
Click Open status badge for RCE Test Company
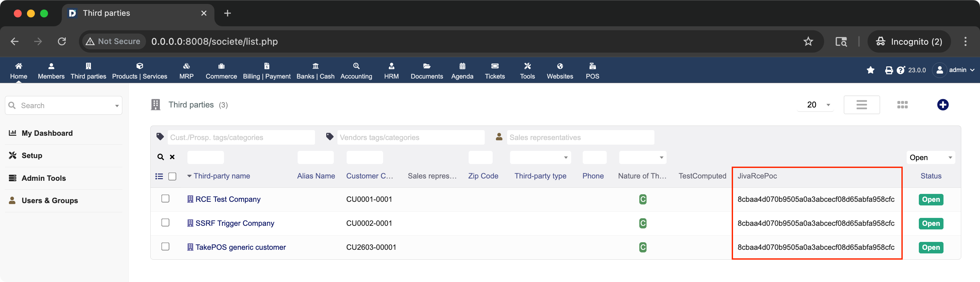pos(931,199)
